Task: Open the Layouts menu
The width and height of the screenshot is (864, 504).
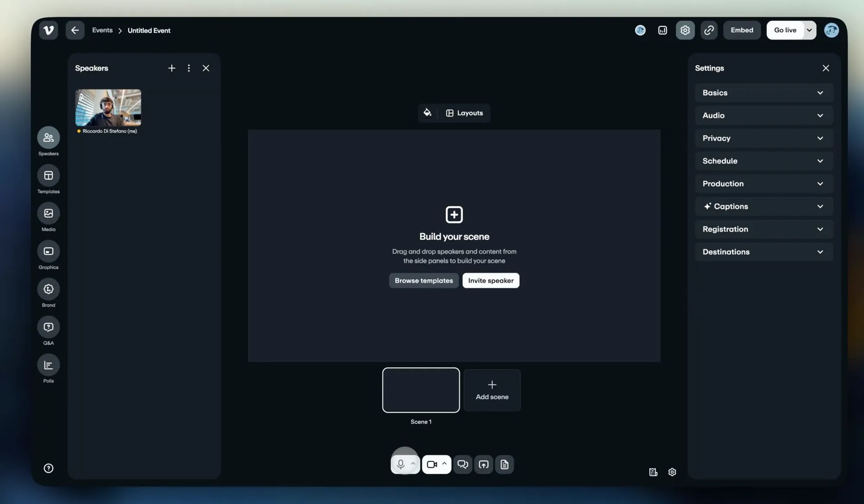Action: 464,113
